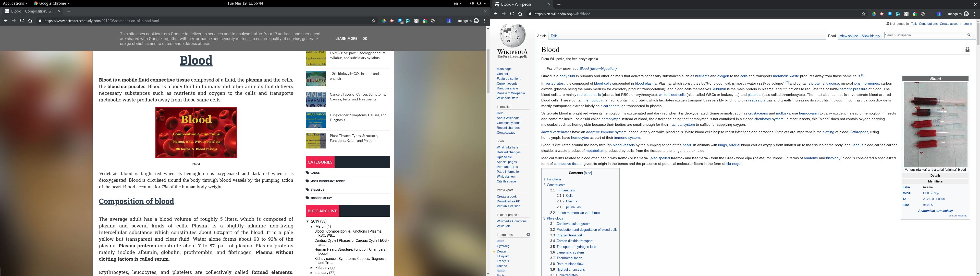The height and width of the screenshot is (276, 980).
Task: Open the Deutsch language link
Action: (x=502, y=252)
